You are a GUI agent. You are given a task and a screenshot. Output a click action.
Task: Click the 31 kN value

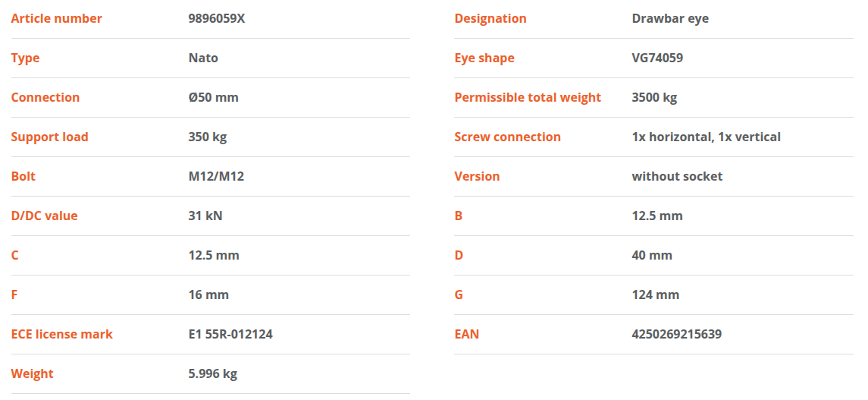coord(205,216)
